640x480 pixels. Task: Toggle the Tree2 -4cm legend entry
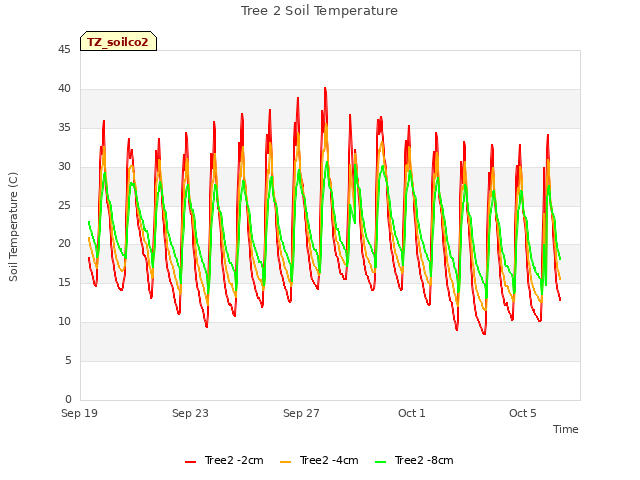tap(319, 460)
